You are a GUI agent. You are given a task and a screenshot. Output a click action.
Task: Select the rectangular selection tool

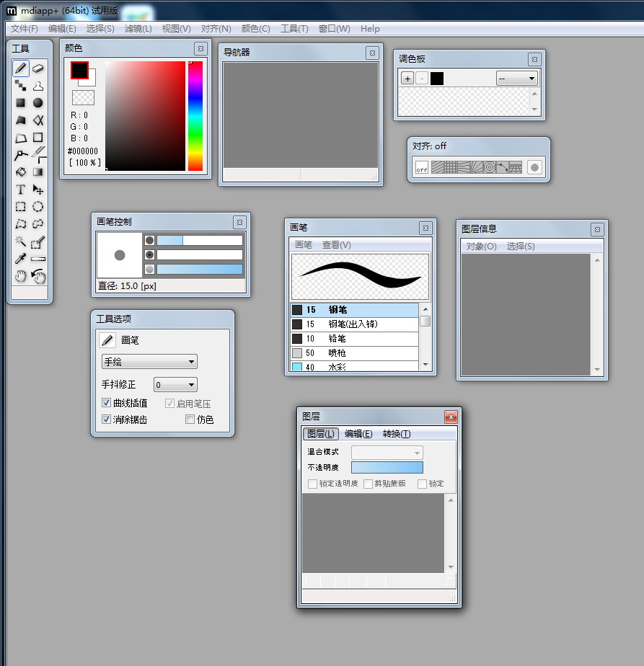[21, 207]
